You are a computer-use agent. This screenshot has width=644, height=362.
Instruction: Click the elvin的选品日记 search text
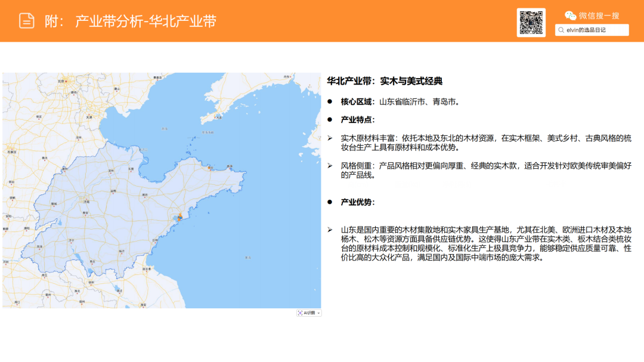pyautogui.click(x=587, y=29)
